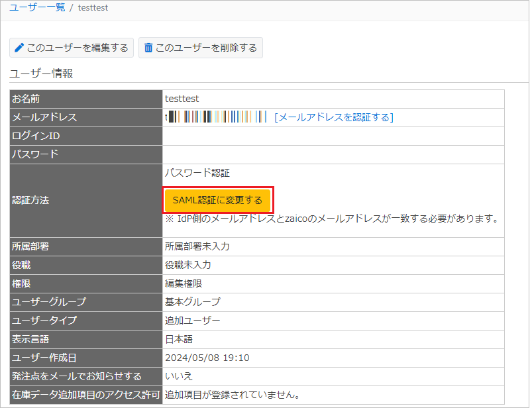Click the 所属部署未入力 value
The image size is (532, 408).
tap(197, 246)
